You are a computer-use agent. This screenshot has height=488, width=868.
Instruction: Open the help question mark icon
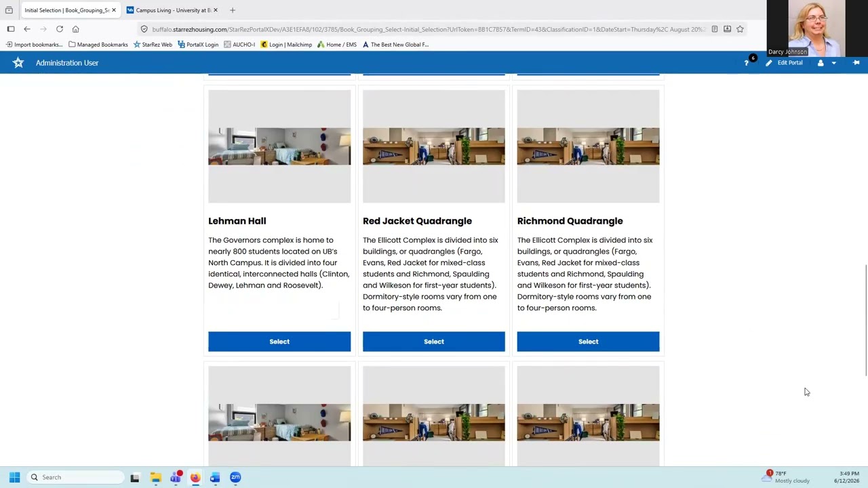[x=747, y=63]
